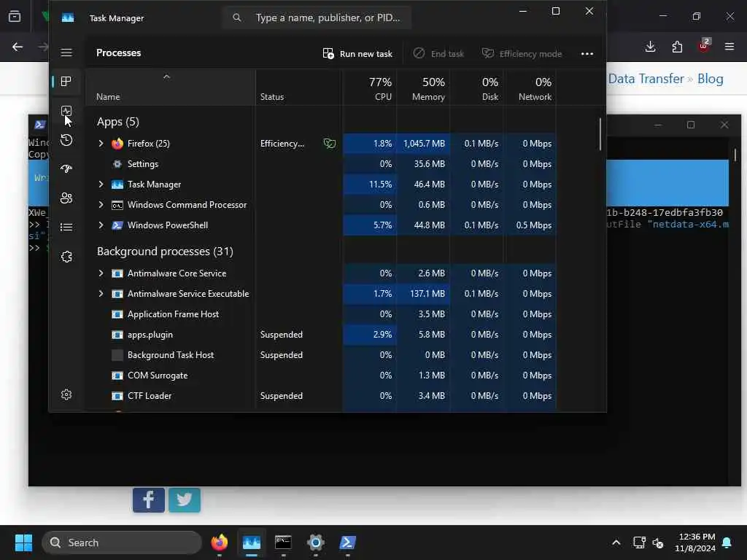
Task: Show hidden system tray icons chevron
Action: 616,542
